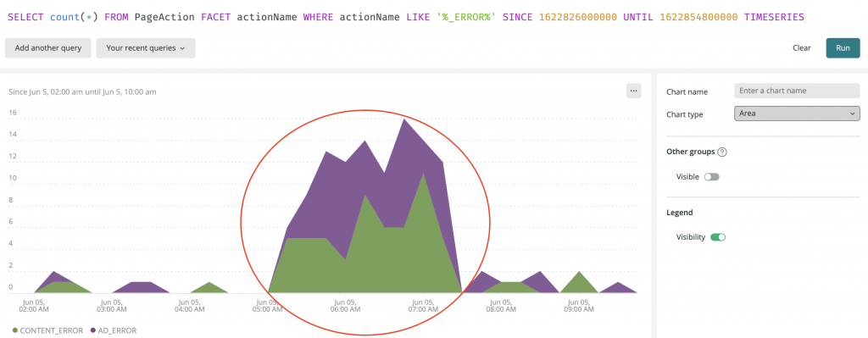The width and height of the screenshot is (868, 338).
Task: Clear the query editor
Action: (802, 48)
